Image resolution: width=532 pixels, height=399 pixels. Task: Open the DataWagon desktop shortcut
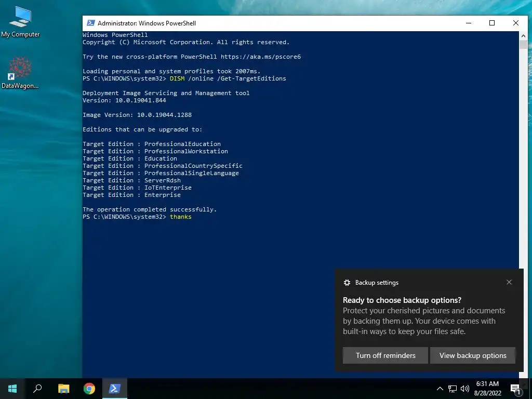coord(20,73)
